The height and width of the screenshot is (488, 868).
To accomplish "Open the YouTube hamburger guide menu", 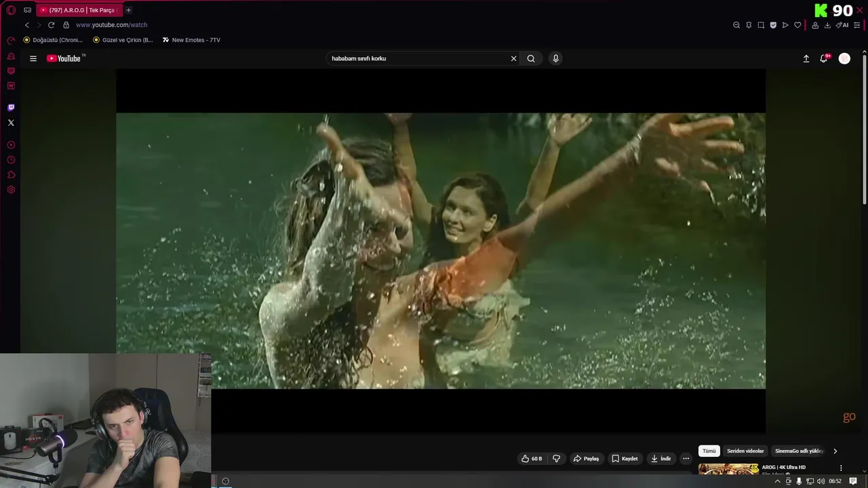I will [33, 58].
